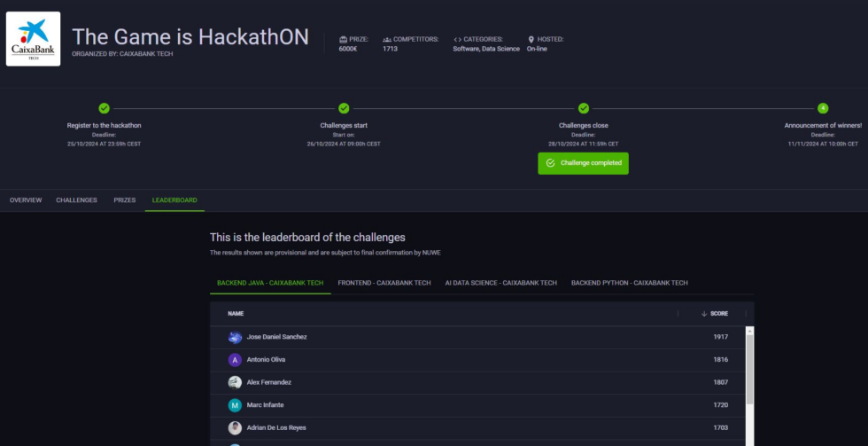Open Backend Python - CaixaBank Tech leaderboard

pyautogui.click(x=630, y=283)
